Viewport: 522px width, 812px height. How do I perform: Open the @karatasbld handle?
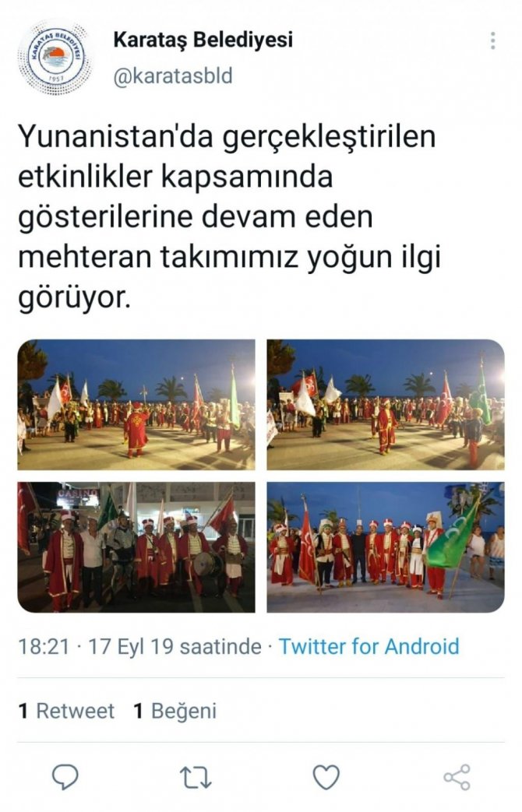pyautogui.click(x=173, y=76)
